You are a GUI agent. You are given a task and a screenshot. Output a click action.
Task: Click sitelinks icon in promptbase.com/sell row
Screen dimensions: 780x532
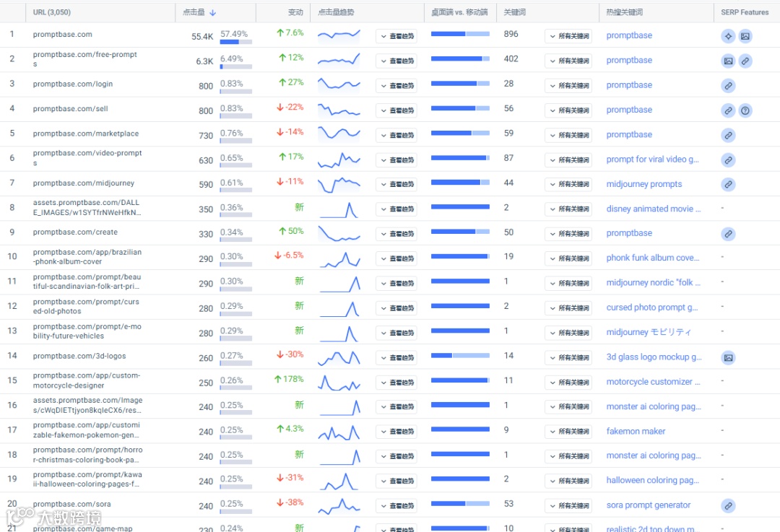coord(728,110)
